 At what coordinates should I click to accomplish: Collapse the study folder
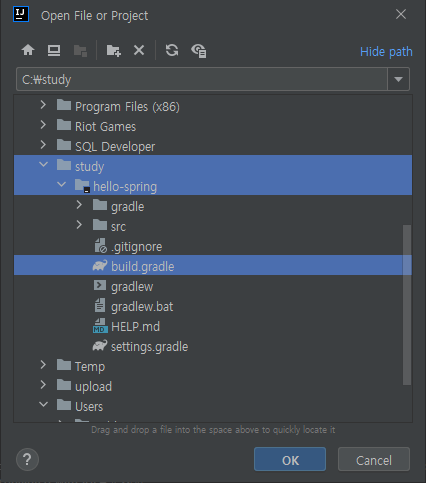coord(43,164)
